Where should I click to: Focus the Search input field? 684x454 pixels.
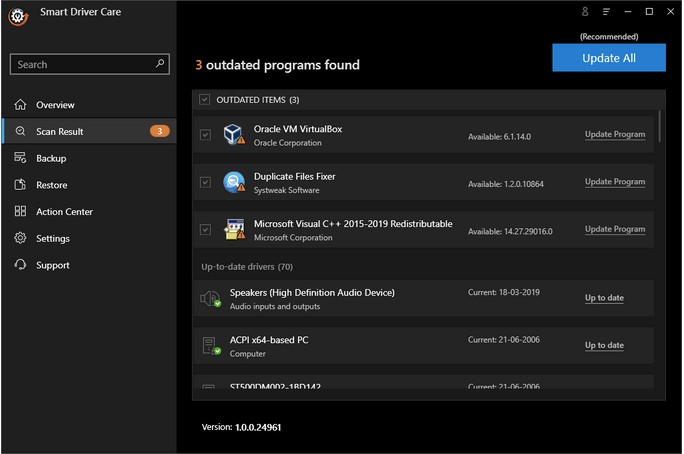click(82, 64)
